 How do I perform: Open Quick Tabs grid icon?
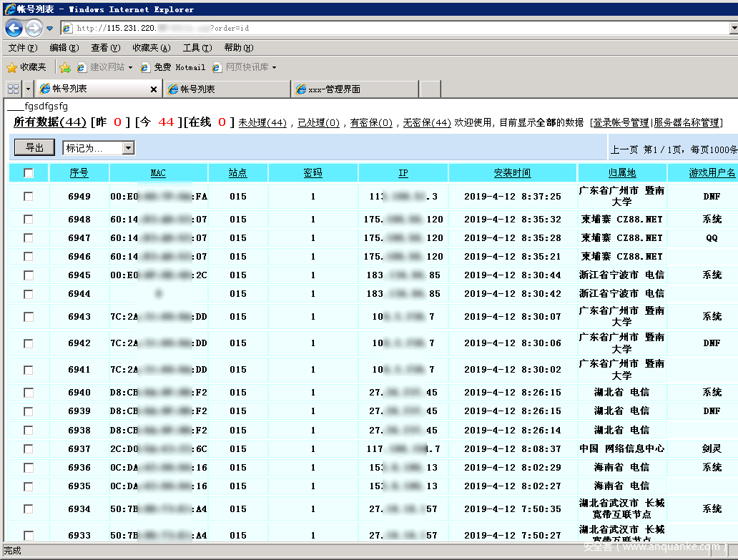[13, 89]
